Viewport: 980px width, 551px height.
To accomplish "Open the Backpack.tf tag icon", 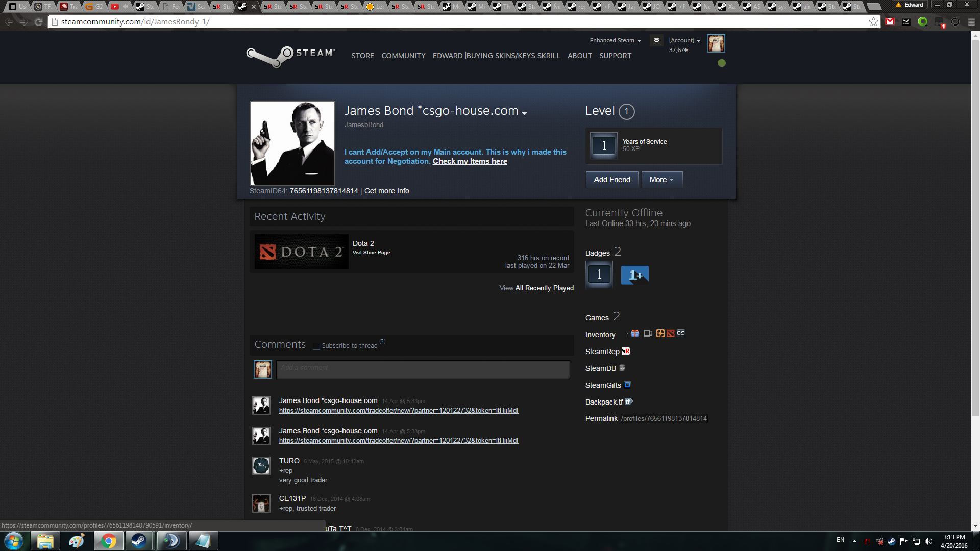I will pos(629,402).
